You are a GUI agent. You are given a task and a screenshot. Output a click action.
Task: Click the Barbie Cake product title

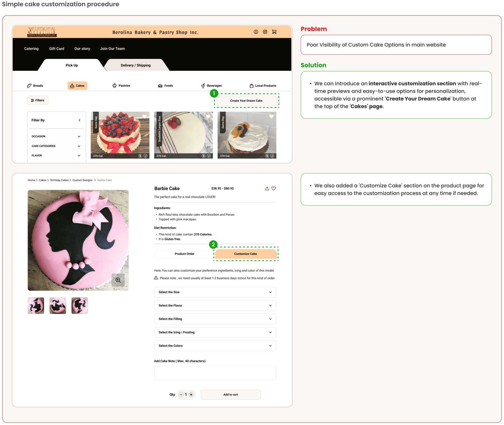pos(167,188)
